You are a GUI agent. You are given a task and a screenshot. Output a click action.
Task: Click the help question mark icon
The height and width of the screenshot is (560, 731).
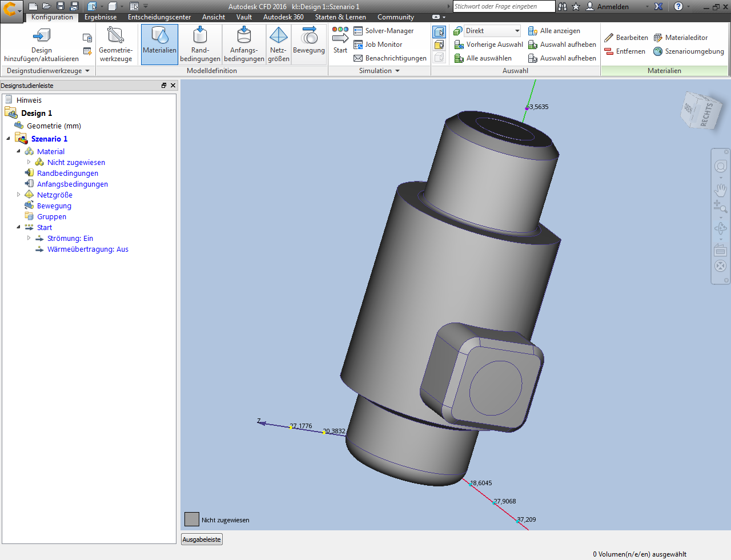(678, 6)
